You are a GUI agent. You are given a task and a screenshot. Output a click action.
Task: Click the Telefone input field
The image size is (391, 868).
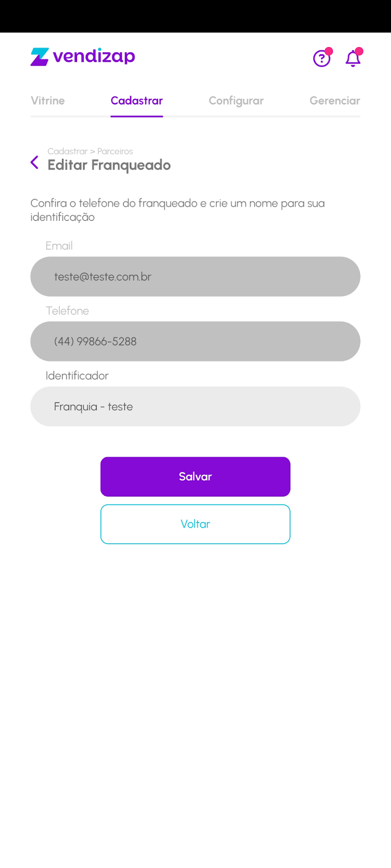(195, 341)
